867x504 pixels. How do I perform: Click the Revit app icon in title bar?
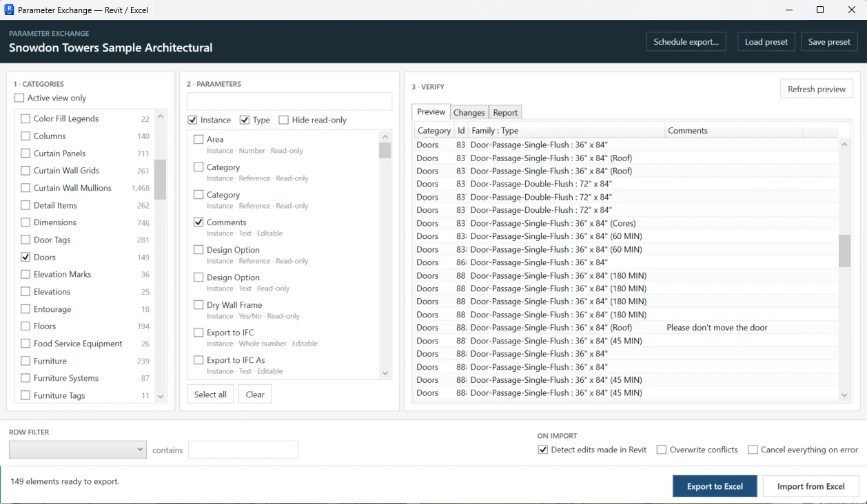pyautogui.click(x=10, y=10)
